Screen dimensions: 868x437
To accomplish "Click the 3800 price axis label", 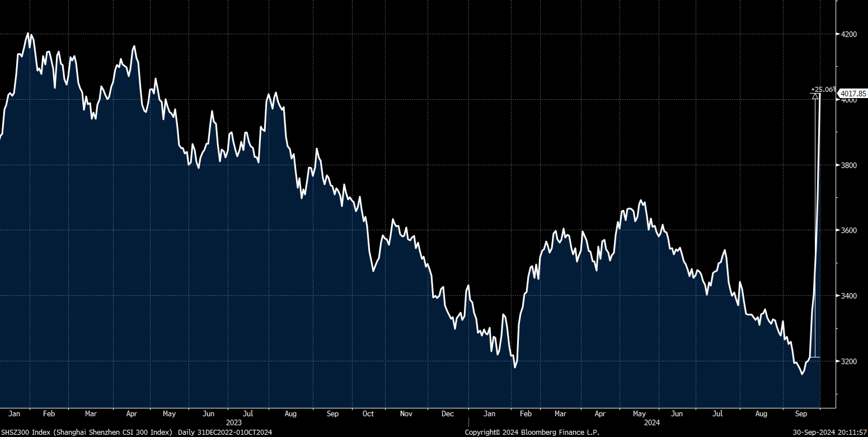I will coord(850,165).
